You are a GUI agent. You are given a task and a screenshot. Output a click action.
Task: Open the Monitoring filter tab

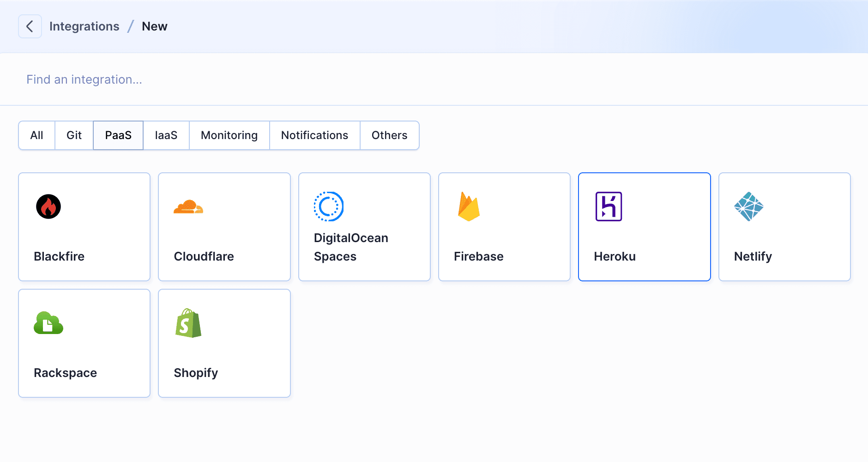click(x=229, y=135)
